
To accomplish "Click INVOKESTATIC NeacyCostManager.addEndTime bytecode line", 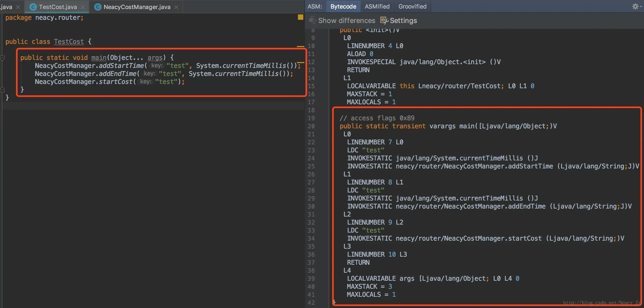I will [489, 206].
